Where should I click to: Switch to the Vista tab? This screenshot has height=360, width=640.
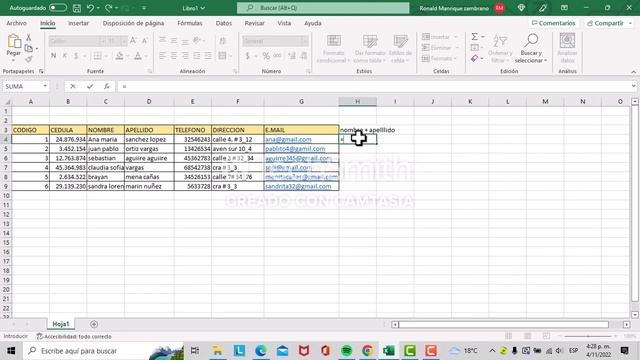pos(284,23)
